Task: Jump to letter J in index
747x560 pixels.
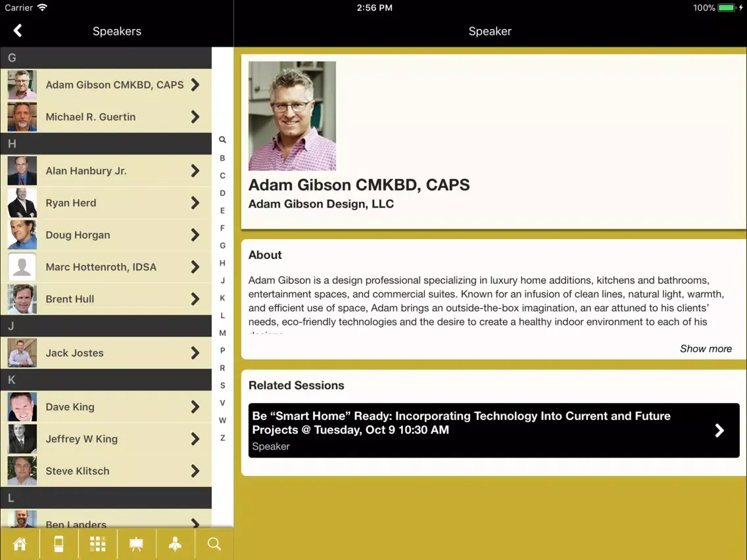Action: click(x=222, y=281)
